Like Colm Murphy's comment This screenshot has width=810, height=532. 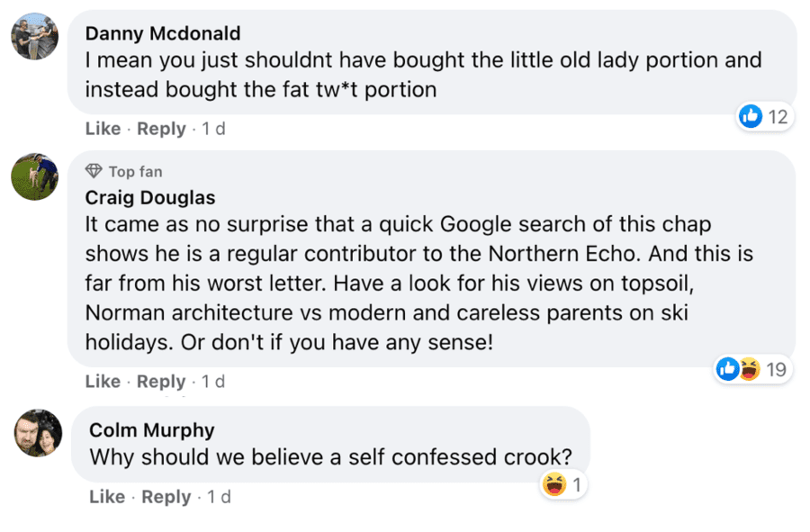(107, 497)
